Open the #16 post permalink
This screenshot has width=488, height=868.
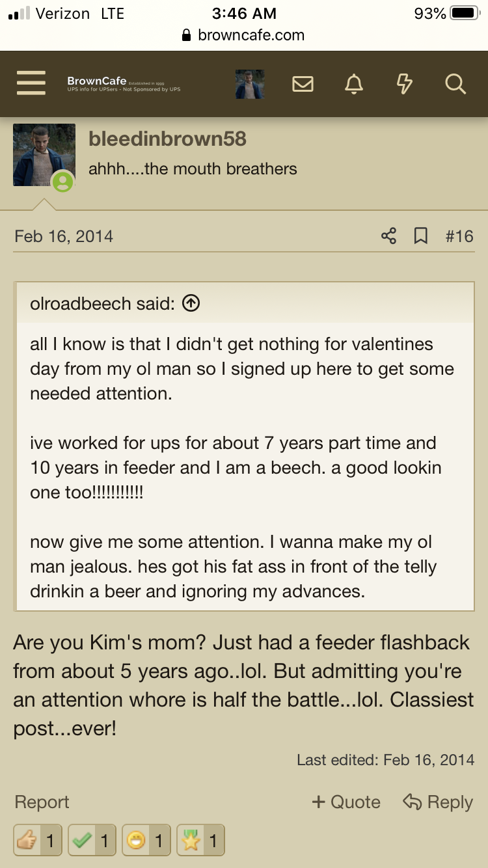[x=459, y=236]
